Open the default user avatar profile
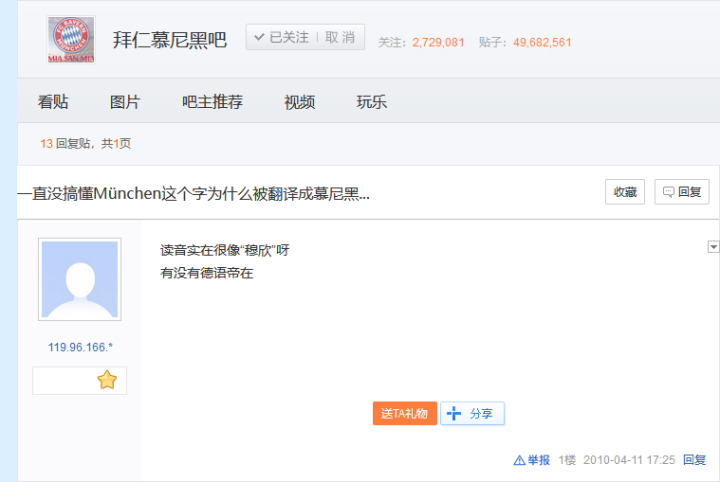 (79, 280)
